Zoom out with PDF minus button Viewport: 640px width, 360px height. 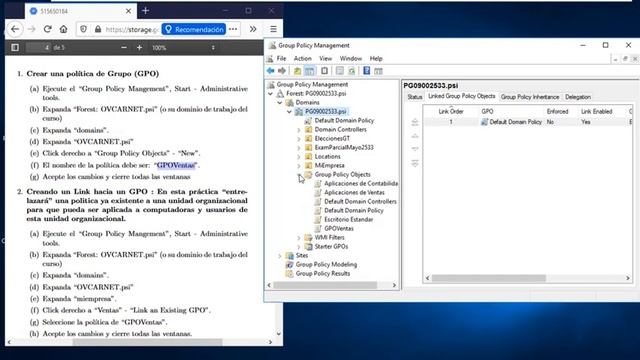click(x=124, y=48)
